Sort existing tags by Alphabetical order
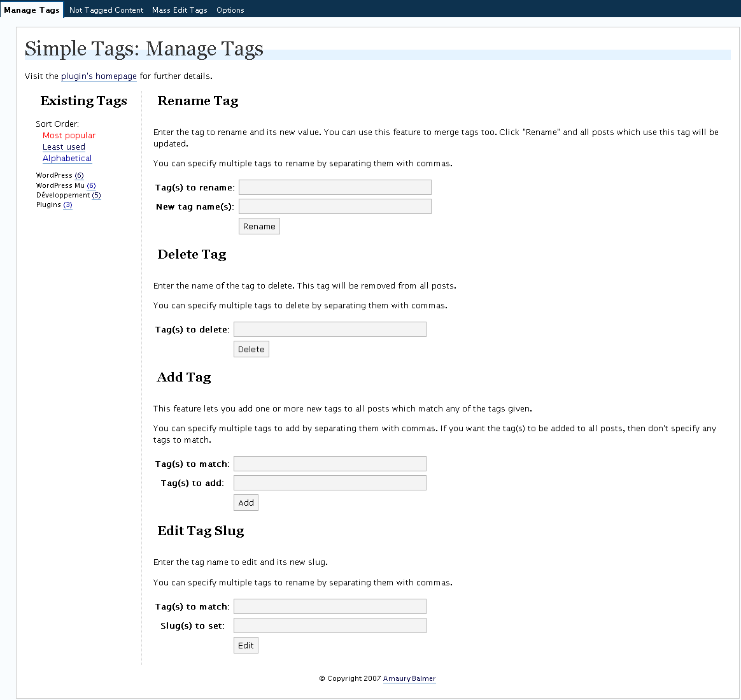741x700 pixels. coord(67,159)
